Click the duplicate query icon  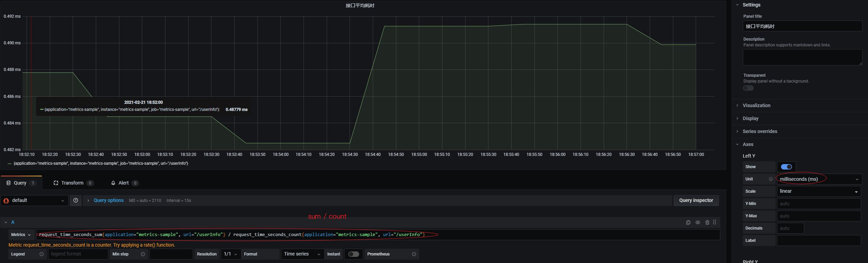click(x=688, y=222)
